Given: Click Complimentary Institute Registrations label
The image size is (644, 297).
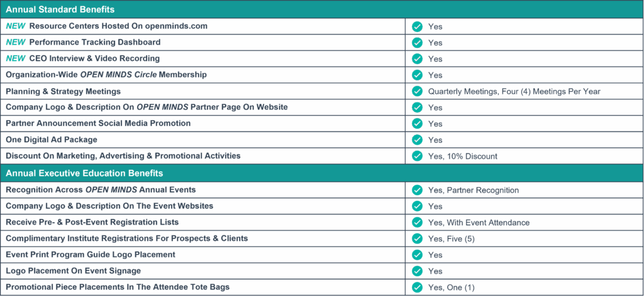Looking at the screenshot, I should [127, 238].
